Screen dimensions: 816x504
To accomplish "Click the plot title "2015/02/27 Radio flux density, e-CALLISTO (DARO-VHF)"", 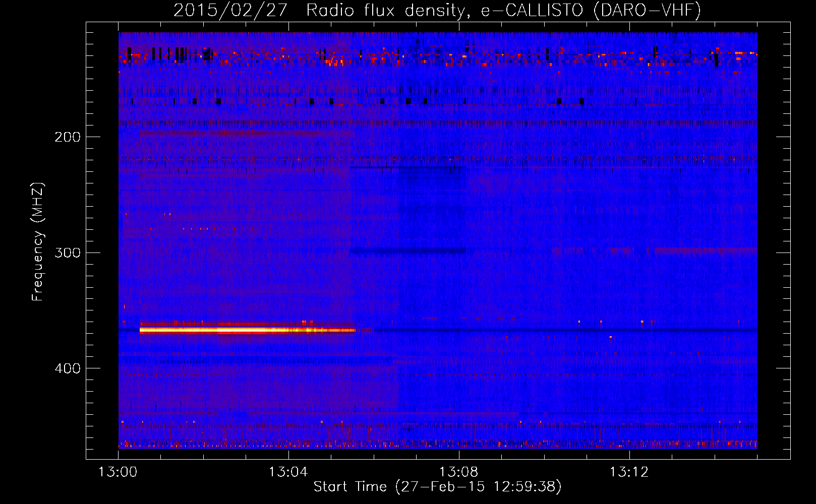I will [x=437, y=10].
